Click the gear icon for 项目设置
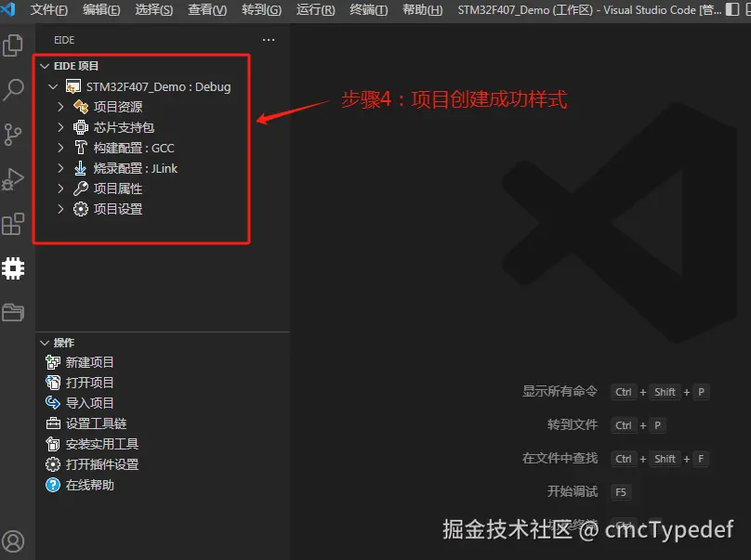The height and width of the screenshot is (560, 751). tap(81, 209)
